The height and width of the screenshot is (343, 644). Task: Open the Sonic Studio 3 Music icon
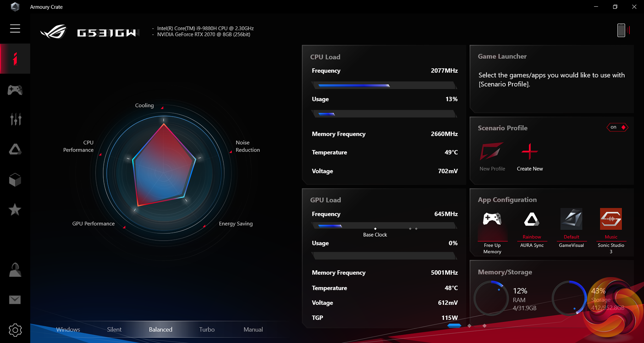(x=611, y=219)
